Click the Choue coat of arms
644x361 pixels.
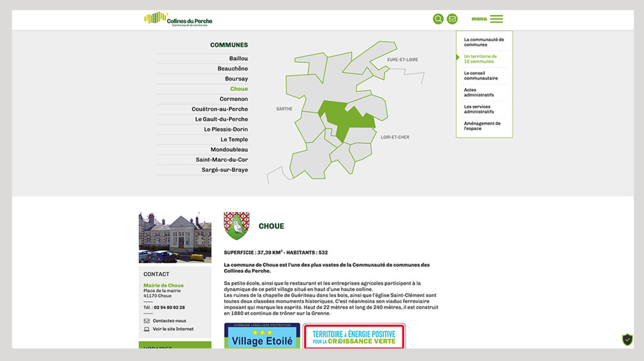coord(237,226)
